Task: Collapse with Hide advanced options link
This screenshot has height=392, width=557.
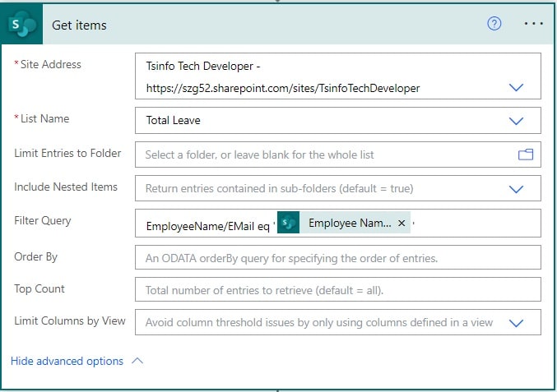Action: [67, 361]
